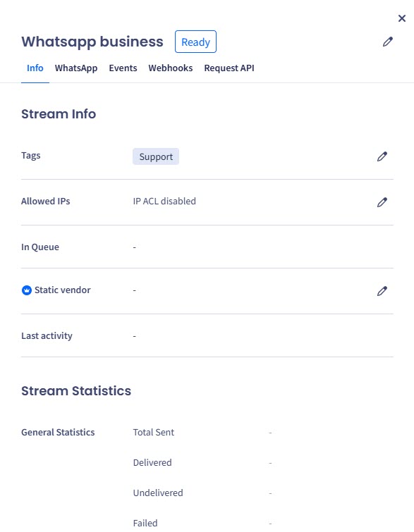Close the Whatsapp business panel
The height and width of the screenshot is (532, 414).
[402, 18]
